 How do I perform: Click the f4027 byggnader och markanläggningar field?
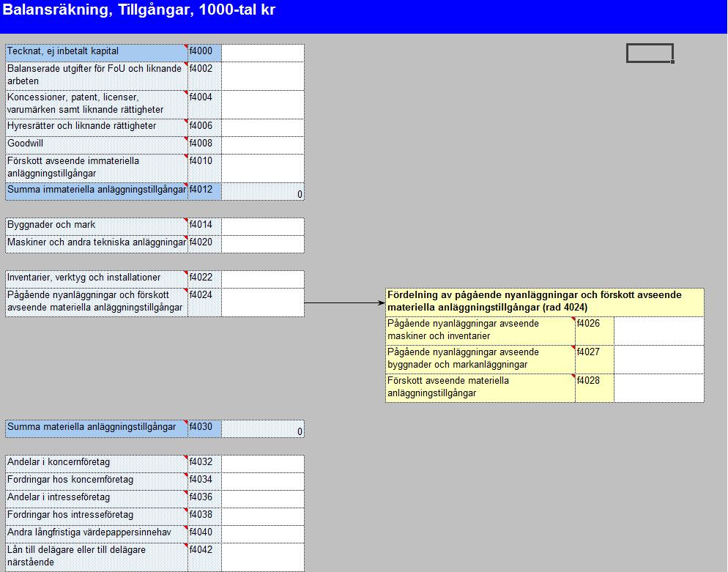pos(659,360)
